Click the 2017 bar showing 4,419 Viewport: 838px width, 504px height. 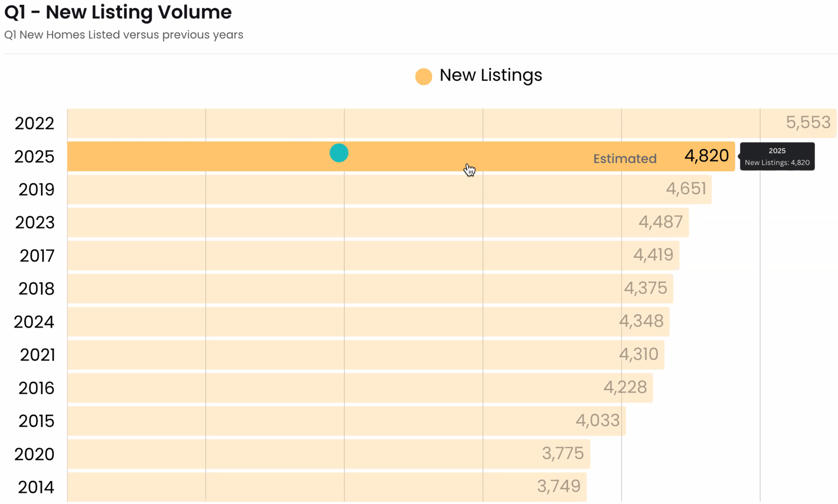tap(373, 256)
